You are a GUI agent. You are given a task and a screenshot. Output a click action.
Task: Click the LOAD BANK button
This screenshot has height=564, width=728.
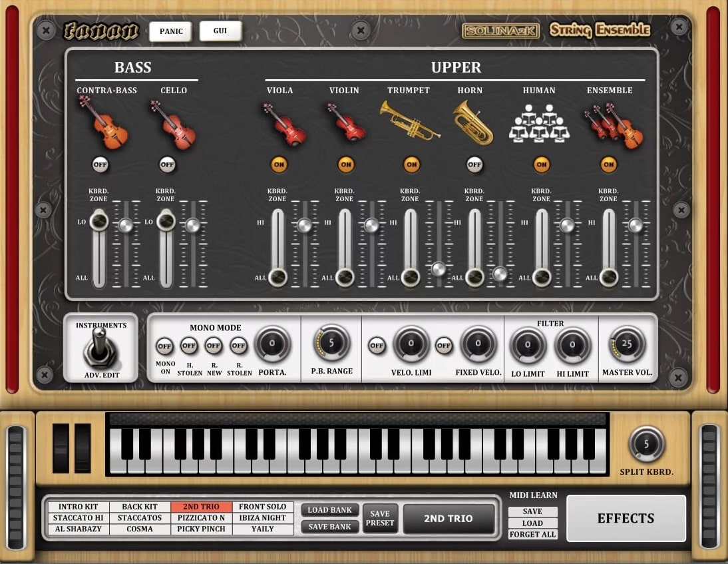click(329, 509)
